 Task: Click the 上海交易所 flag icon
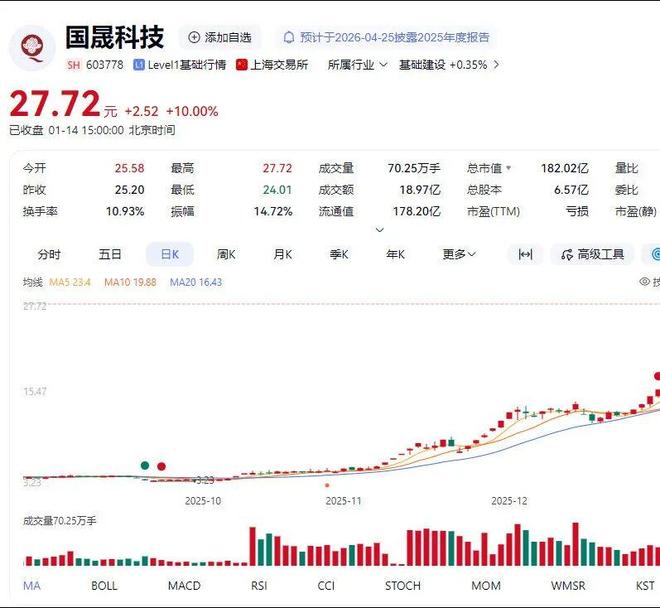[x=242, y=65]
